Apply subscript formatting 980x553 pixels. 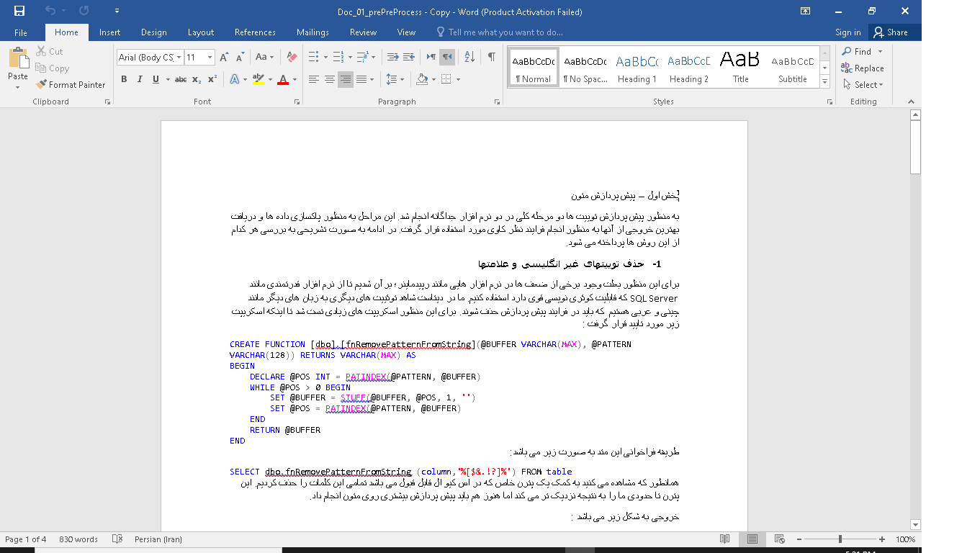click(197, 79)
